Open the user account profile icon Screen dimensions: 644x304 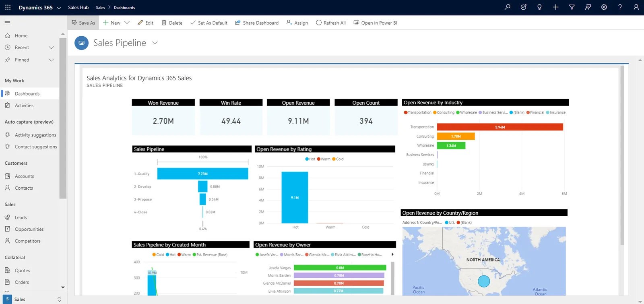click(x=636, y=7)
